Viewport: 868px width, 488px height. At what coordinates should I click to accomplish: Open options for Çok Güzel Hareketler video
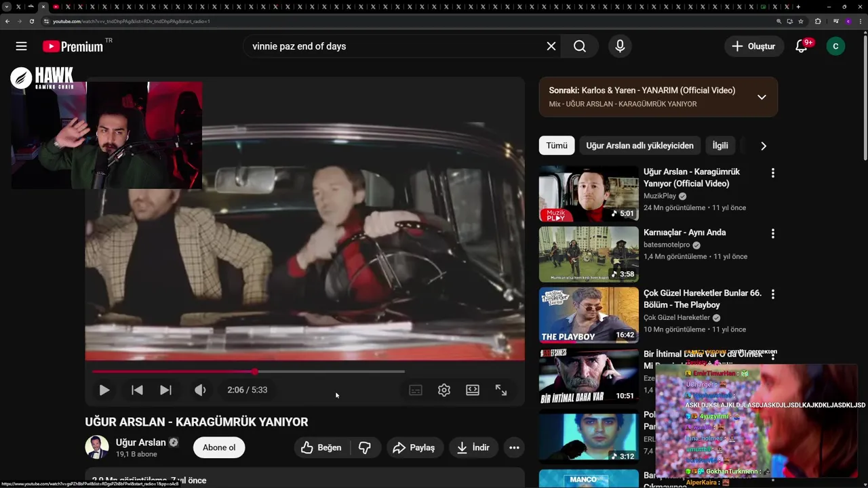(x=772, y=294)
